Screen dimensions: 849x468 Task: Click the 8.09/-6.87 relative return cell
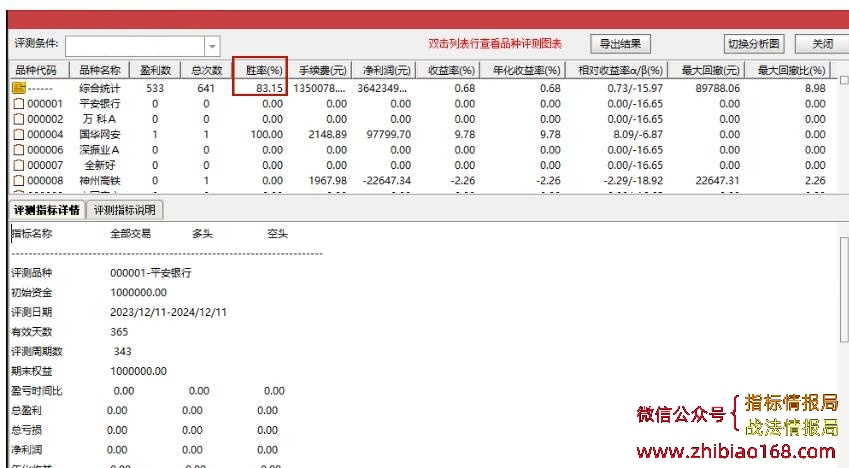pos(638,134)
